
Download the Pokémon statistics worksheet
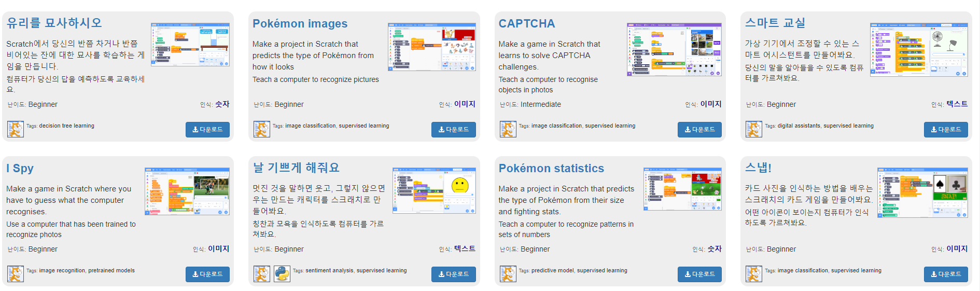pos(700,274)
